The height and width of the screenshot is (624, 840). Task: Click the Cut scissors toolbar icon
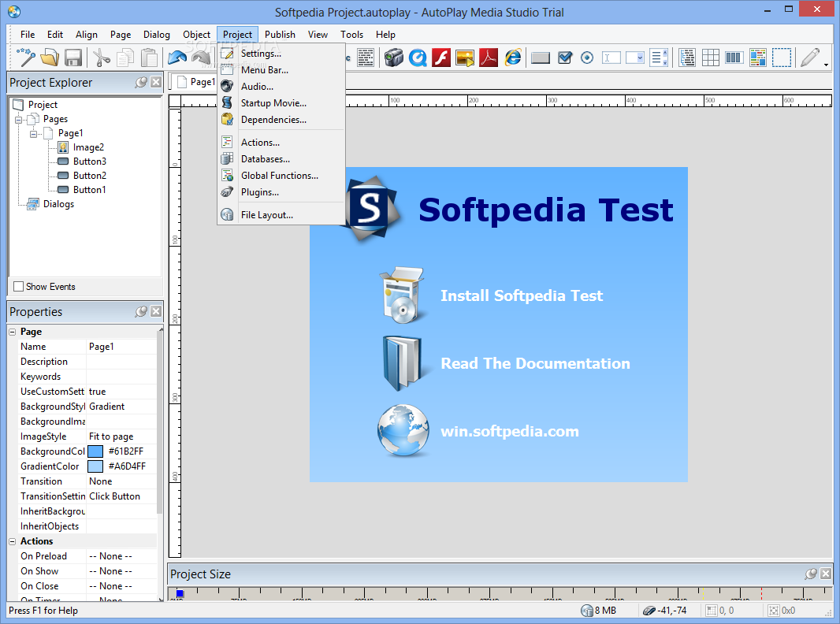click(101, 58)
